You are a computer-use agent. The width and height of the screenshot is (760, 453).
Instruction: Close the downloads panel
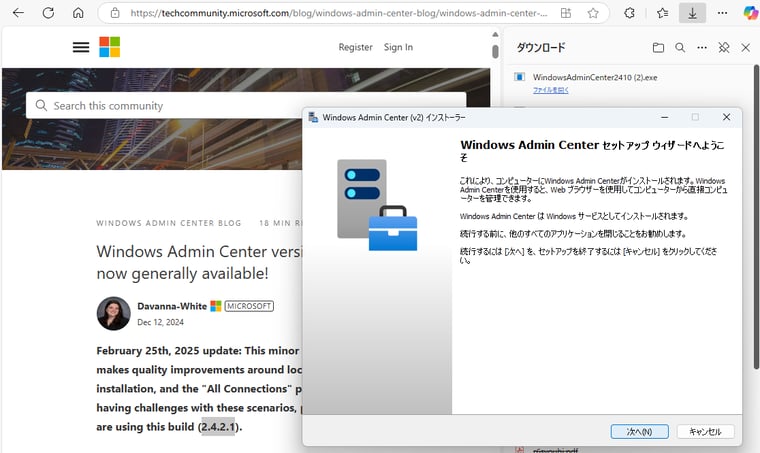745,47
